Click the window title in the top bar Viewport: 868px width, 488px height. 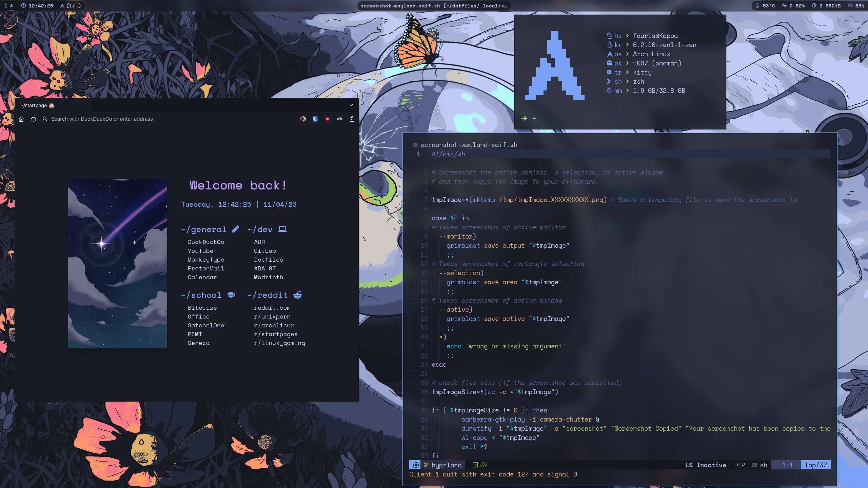pyautogui.click(x=434, y=6)
